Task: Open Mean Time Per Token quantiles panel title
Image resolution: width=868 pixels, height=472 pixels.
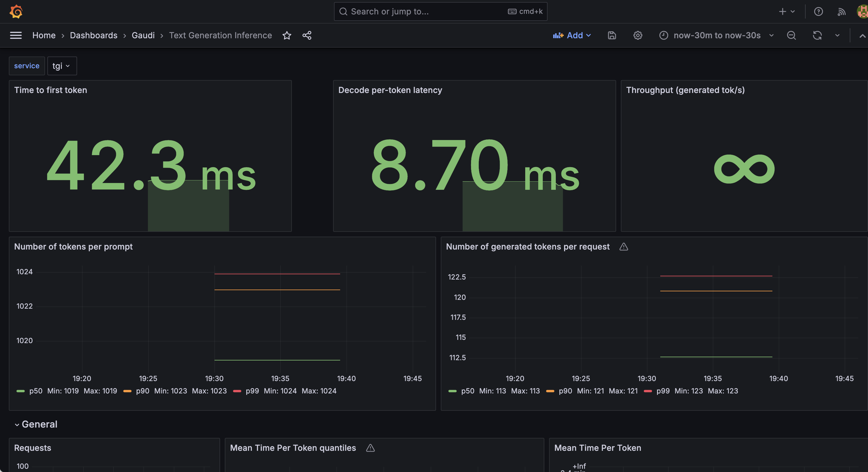Action: pyautogui.click(x=293, y=448)
